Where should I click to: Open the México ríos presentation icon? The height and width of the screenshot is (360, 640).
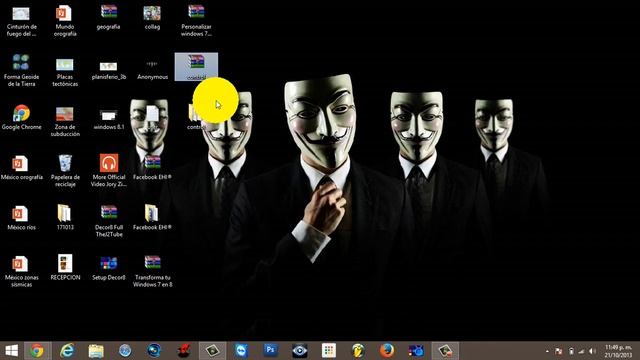(x=21, y=218)
